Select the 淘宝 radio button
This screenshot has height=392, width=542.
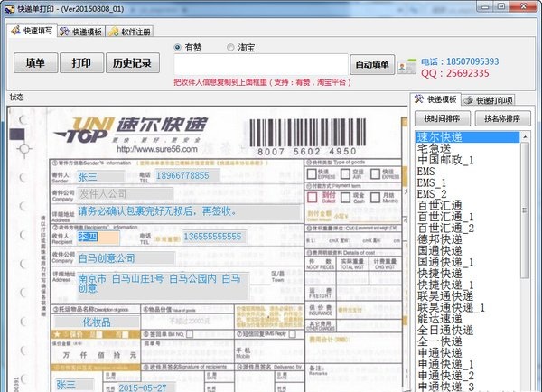coord(230,47)
